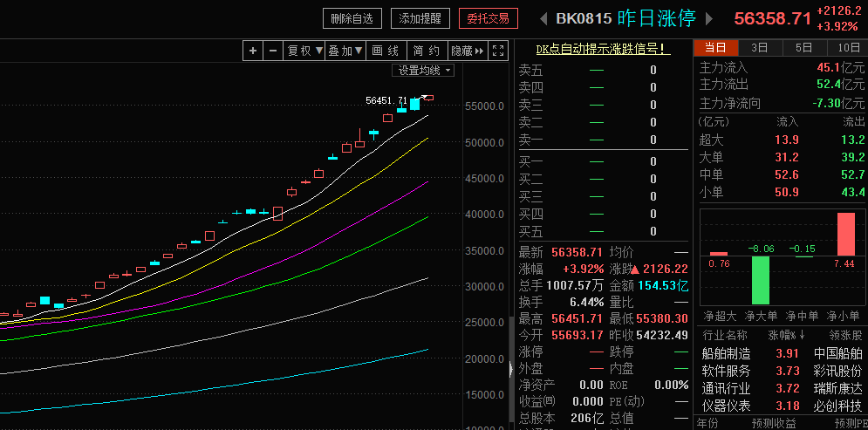Open the DK点自动提示涨跌信号 link
The image size is (868, 430).
[603, 49]
